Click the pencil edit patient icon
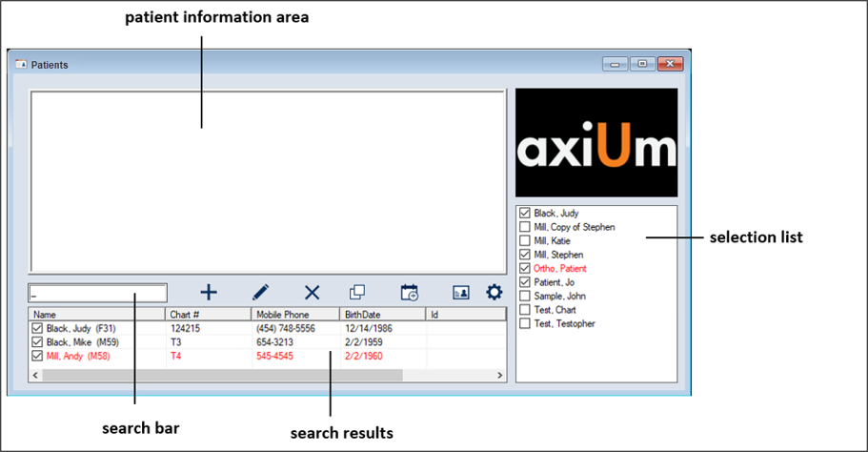 (261, 293)
